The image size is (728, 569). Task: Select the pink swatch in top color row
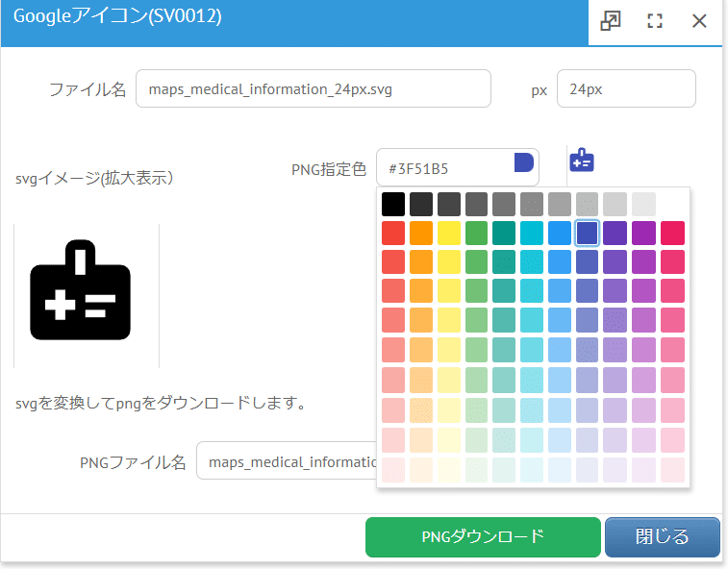click(672, 233)
